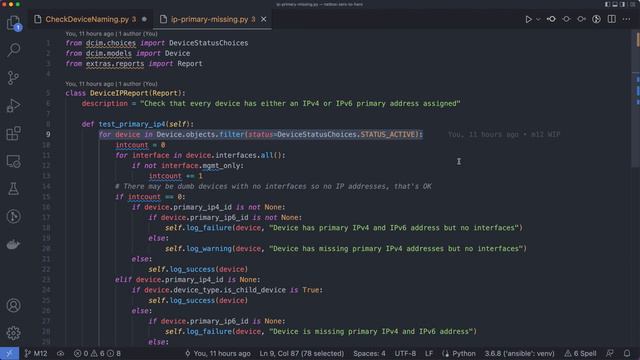640x360 pixels.
Task: Click the 'You, 11 hours ago' status blame
Action: (218, 353)
